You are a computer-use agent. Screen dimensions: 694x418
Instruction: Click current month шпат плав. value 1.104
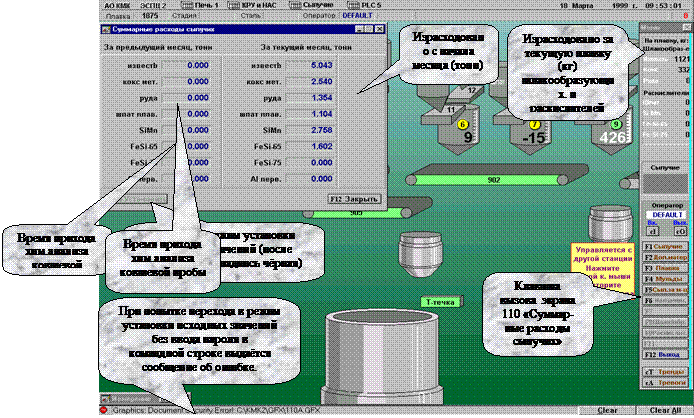coord(310,114)
